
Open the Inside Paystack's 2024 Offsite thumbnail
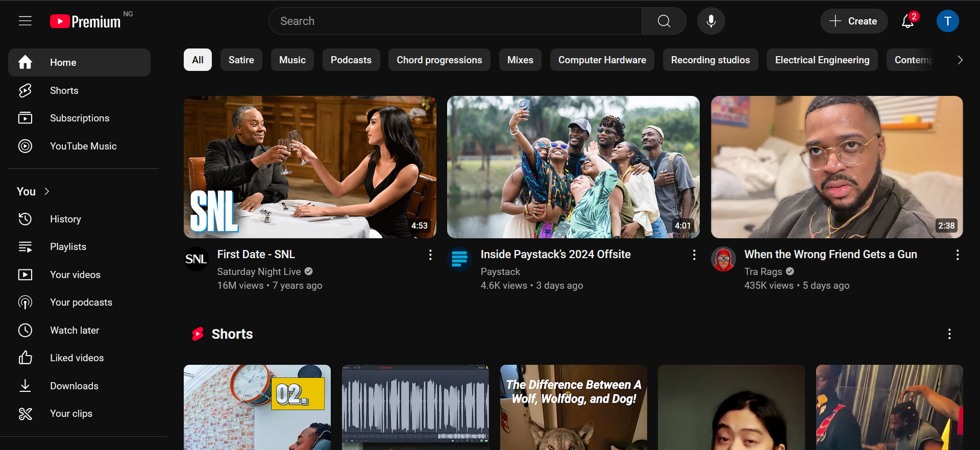click(x=573, y=167)
